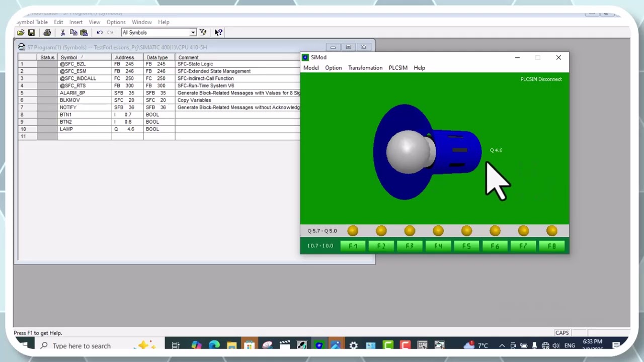Open the View menu
644x362 pixels.
pos(95,22)
